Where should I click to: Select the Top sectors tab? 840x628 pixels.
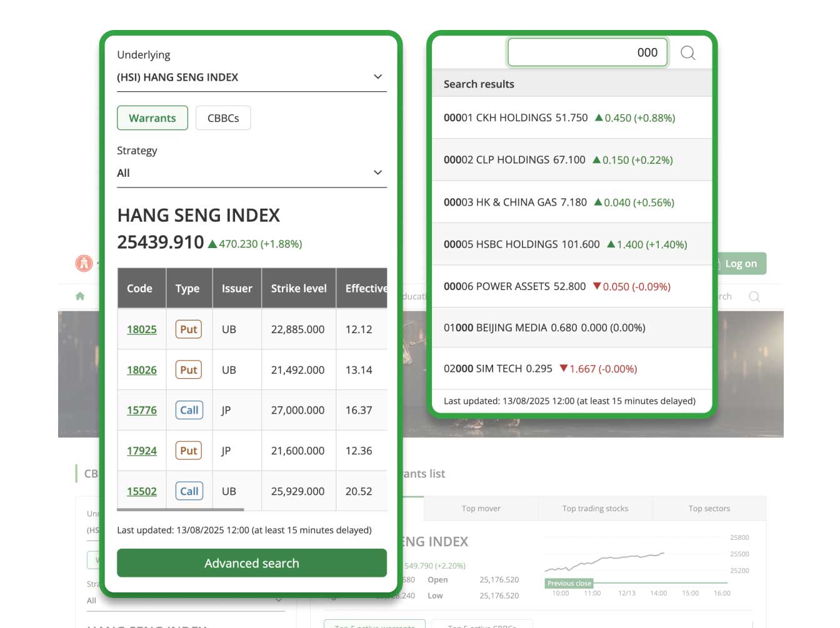coord(709,509)
